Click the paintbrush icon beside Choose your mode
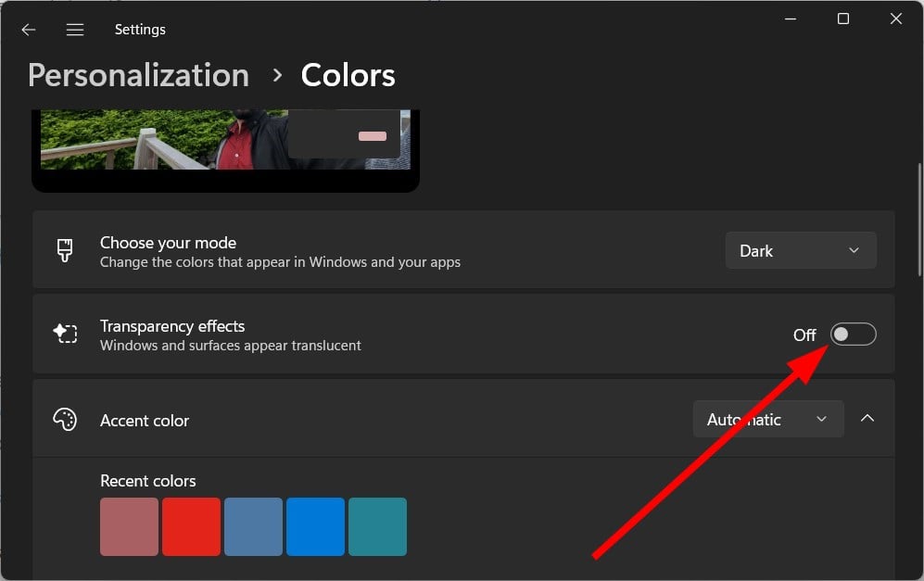 pyautogui.click(x=65, y=251)
